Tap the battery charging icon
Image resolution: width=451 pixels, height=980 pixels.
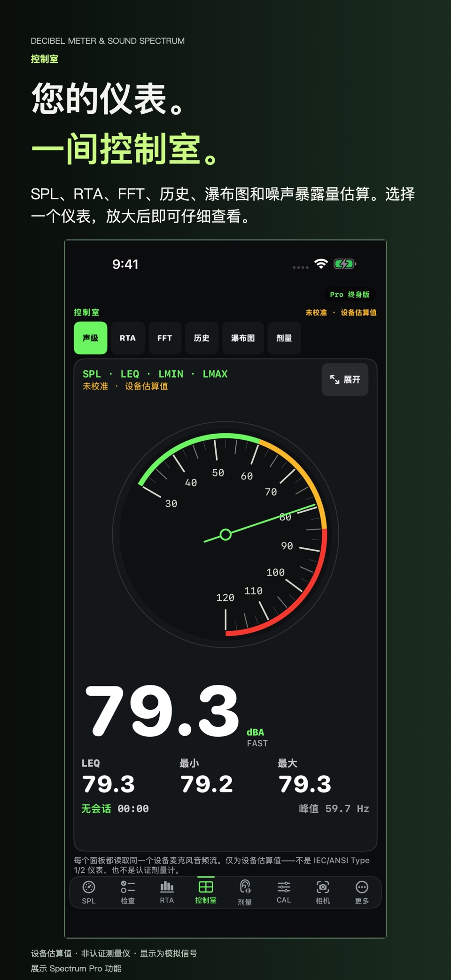tap(345, 264)
